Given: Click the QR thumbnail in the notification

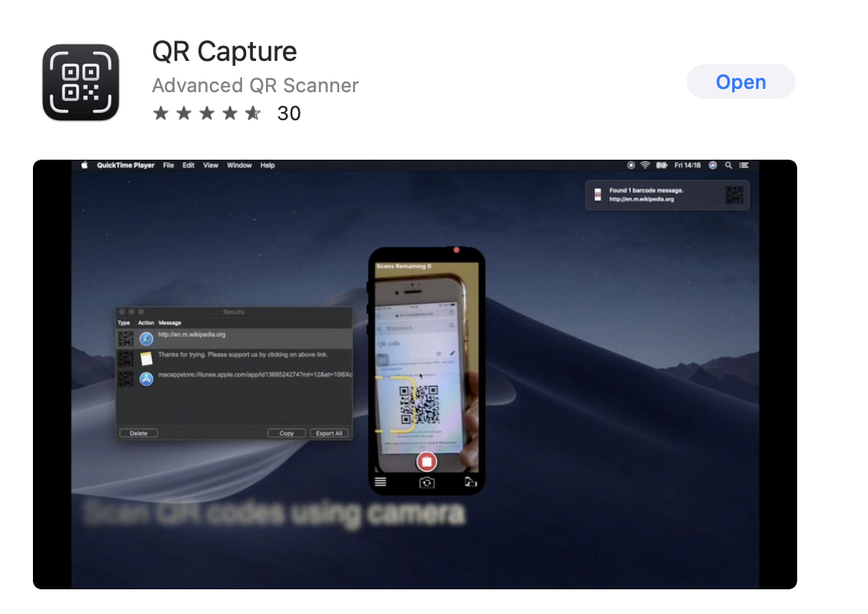Looking at the screenshot, I should tap(735, 195).
